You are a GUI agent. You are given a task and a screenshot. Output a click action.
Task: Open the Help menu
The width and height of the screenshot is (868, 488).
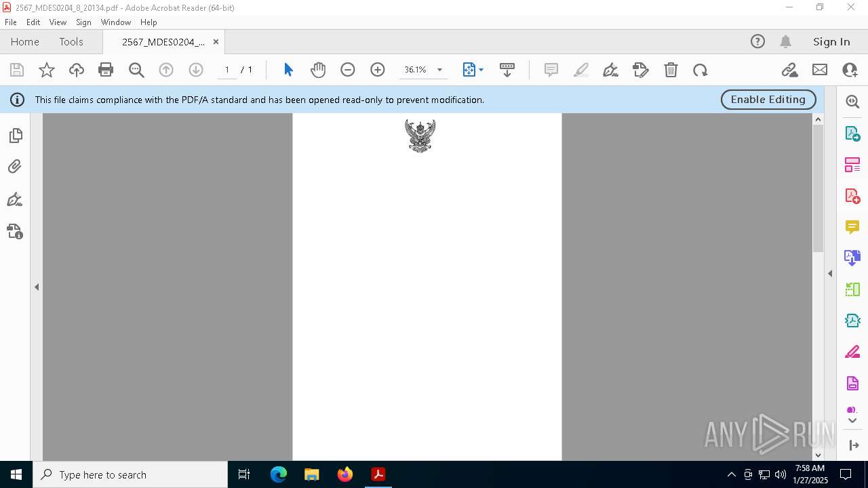point(149,22)
